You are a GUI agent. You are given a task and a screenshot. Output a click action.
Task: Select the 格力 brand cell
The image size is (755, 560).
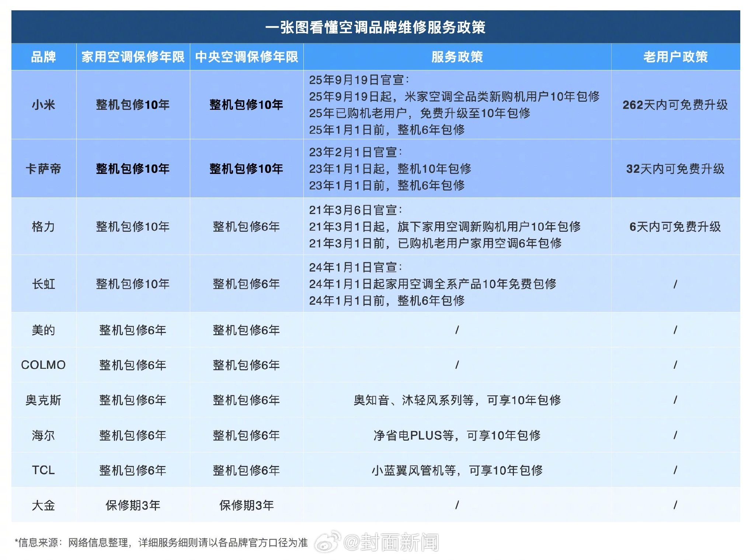pyautogui.click(x=44, y=226)
